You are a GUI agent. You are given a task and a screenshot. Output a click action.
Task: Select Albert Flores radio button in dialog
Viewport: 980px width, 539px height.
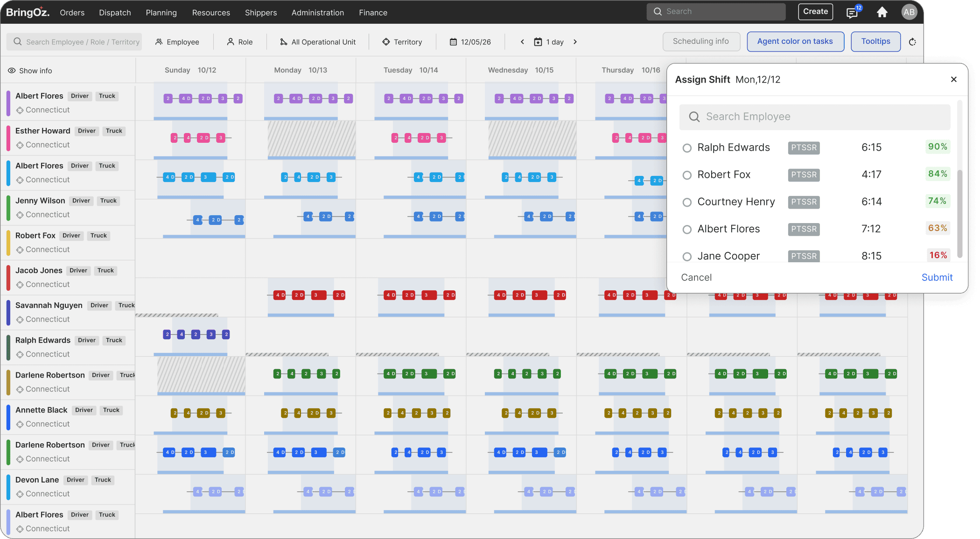click(x=686, y=229)
